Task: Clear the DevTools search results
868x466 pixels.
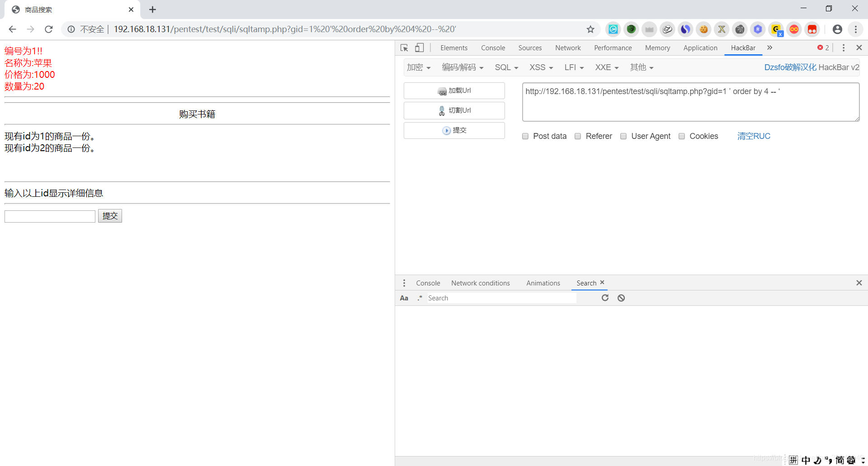Action: [621, 298]
